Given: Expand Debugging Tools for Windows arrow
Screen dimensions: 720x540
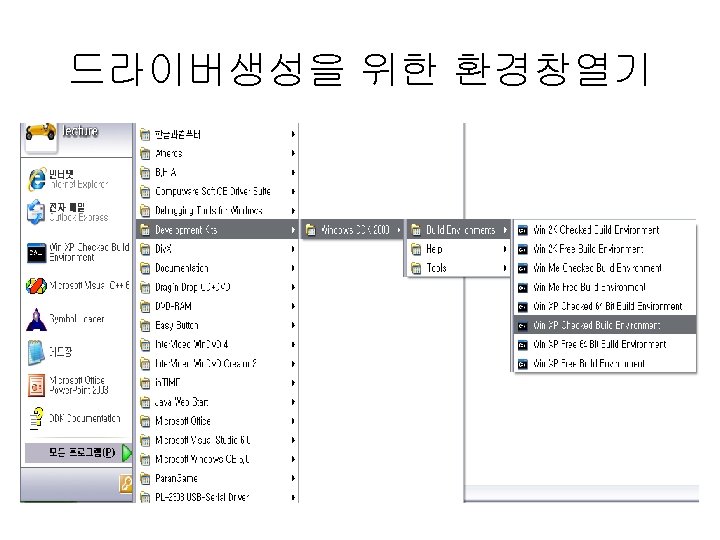Looking at the screenshot, I should click(x=293, y=211).
